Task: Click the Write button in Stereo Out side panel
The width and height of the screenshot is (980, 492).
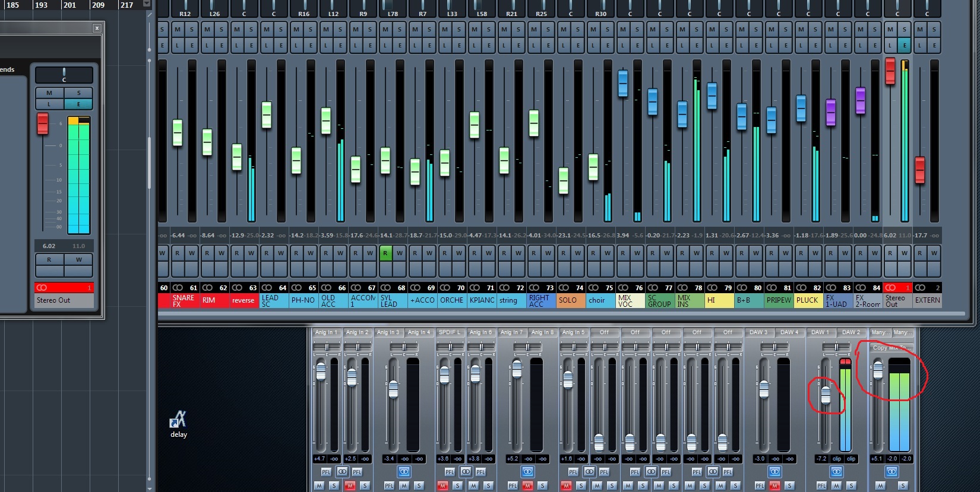Action: click(78, 259)
